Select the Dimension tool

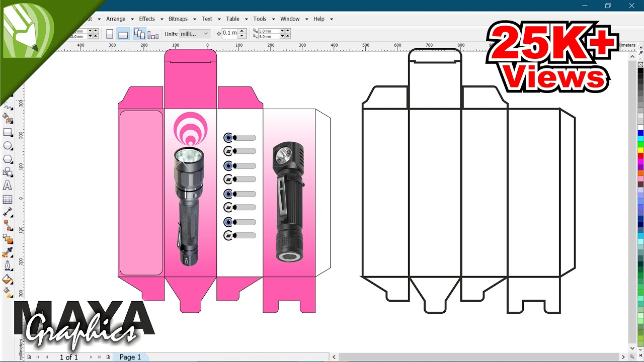8,212
